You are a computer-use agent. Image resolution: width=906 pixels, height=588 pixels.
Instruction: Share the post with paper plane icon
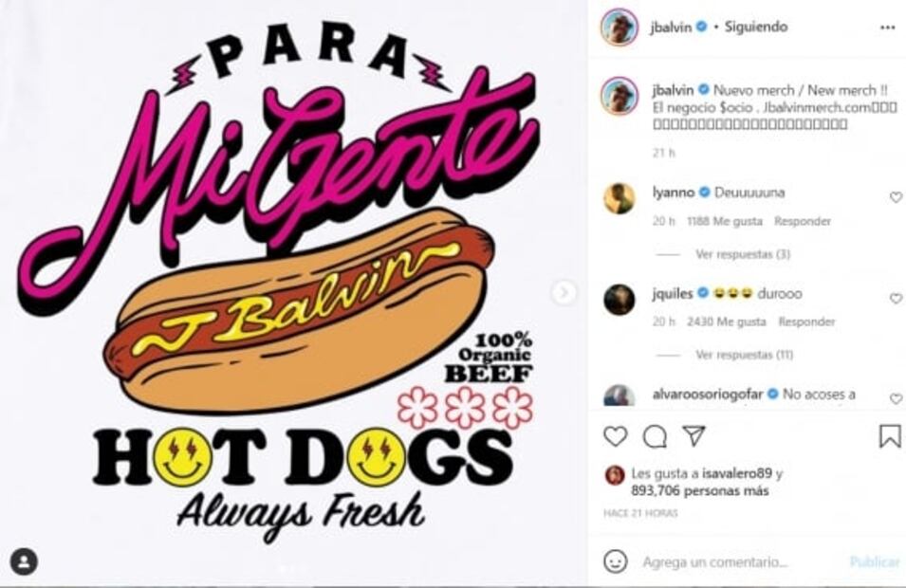(x=693, y=436)
